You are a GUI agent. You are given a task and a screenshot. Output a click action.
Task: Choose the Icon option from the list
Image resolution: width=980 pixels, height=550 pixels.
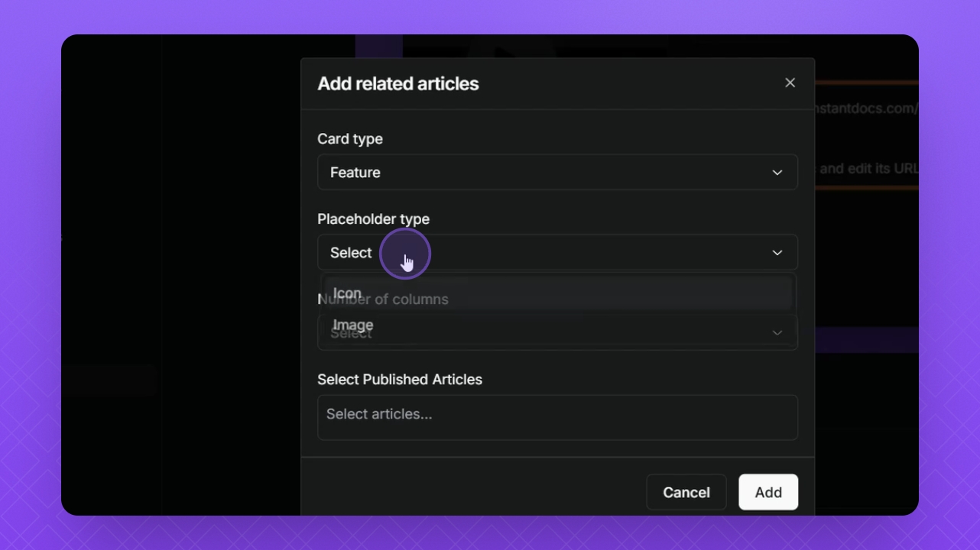click(x=559, y=293)
